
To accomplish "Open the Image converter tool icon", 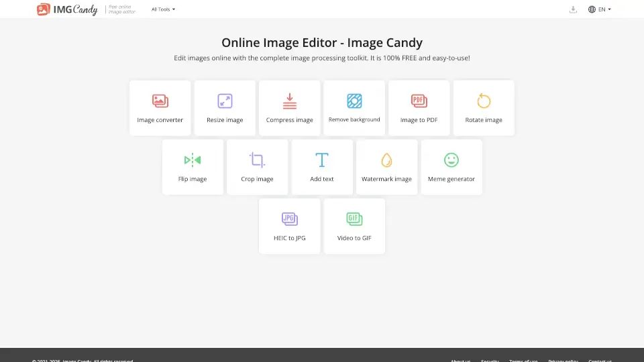I will point(160,101).
